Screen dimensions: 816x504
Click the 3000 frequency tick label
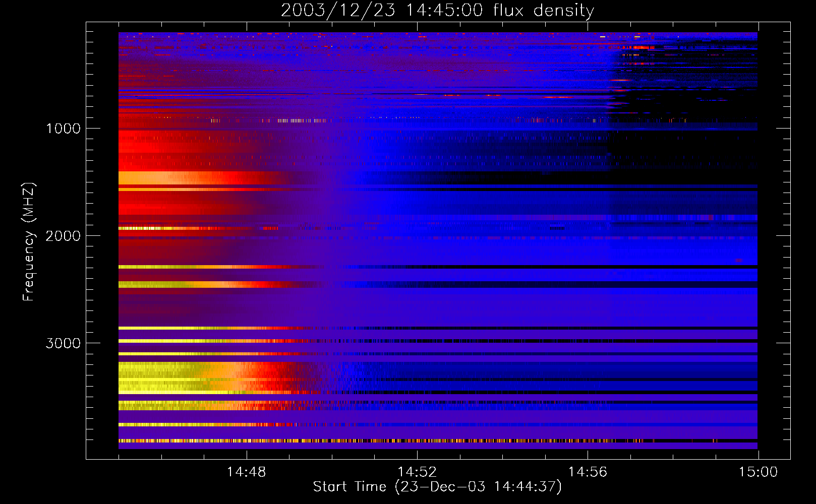point(63,343)
